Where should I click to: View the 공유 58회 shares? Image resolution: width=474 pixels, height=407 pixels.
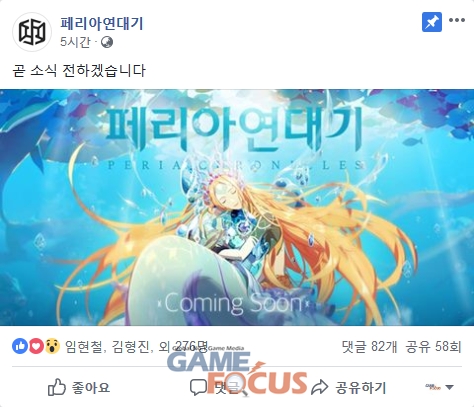(x=433, y=347)
